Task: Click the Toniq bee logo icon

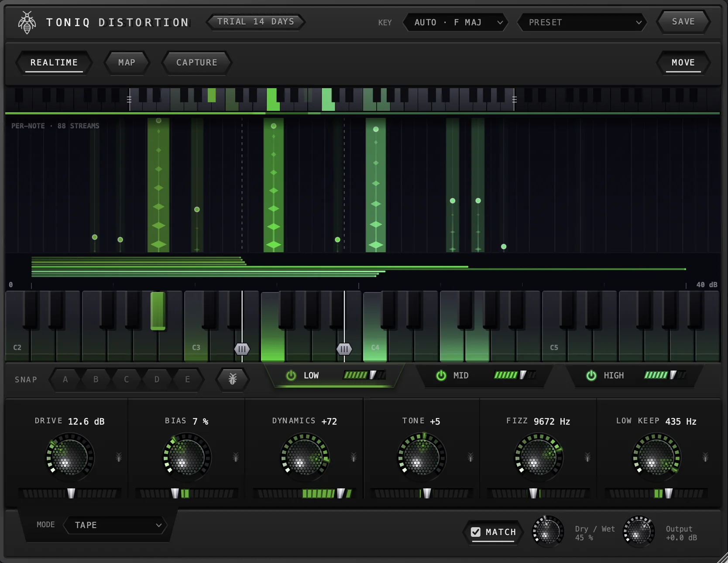Action: click(27, 22)
